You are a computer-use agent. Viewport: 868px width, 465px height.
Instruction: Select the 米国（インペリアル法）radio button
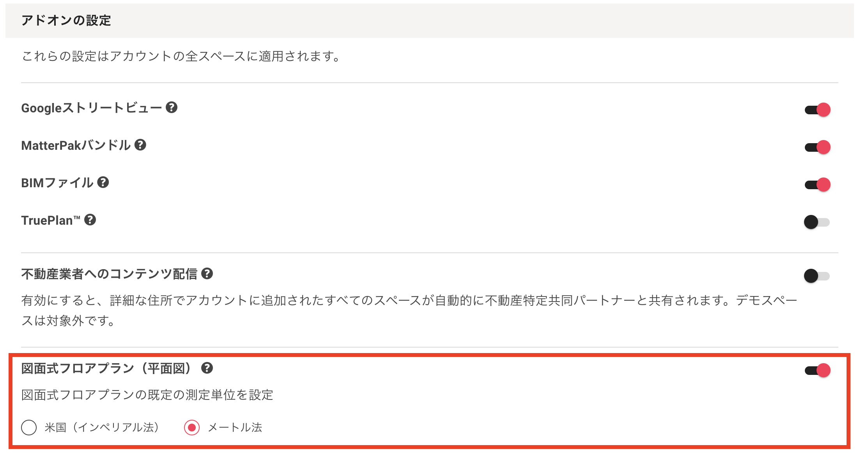click(x=29, y=428)
